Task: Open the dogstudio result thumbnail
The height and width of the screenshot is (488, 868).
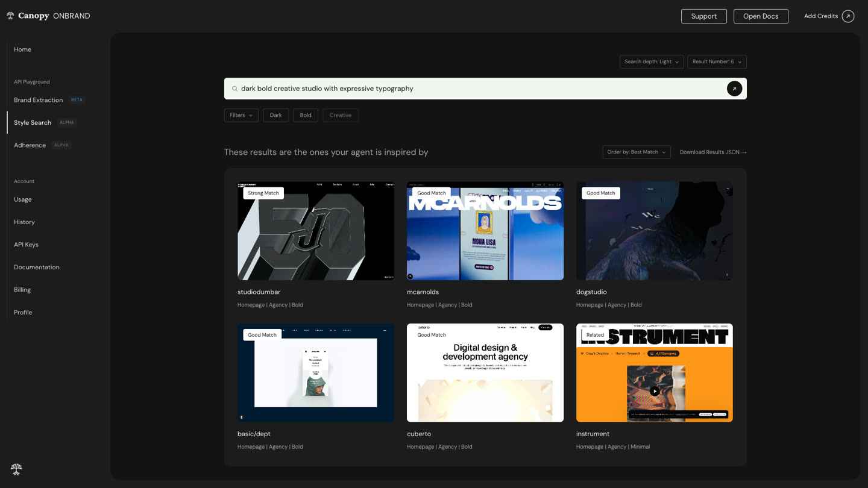Action: [x=655, y=231]
